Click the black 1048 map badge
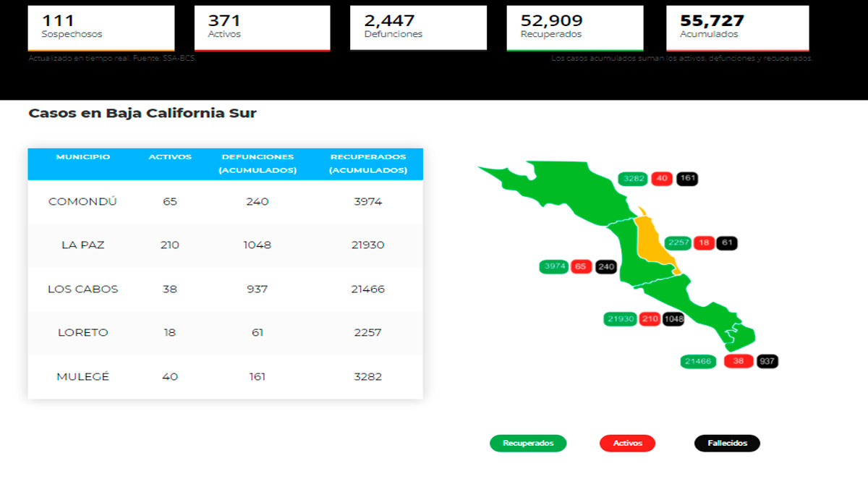This screenshot has width=868, height=482. click(673, 318)
